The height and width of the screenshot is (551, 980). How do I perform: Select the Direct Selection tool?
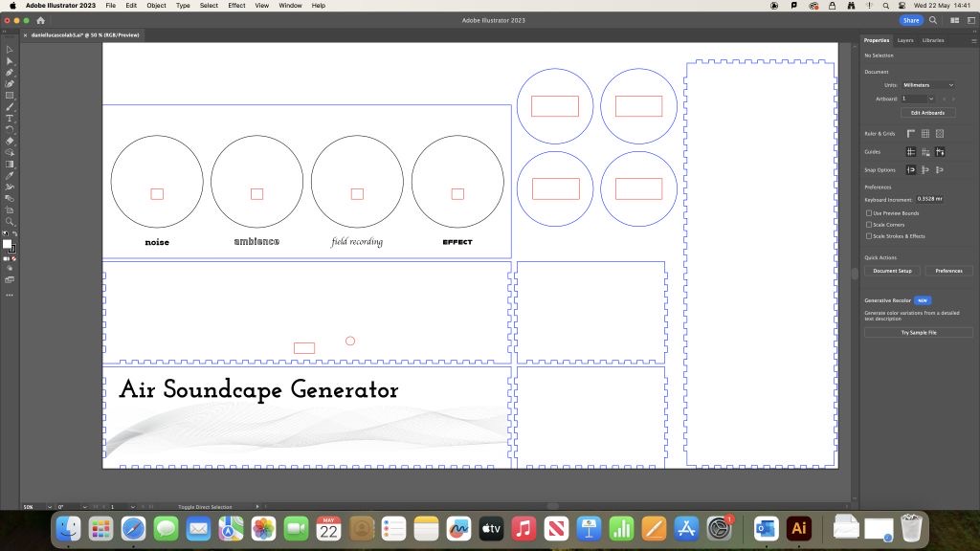tap(10, 60)
